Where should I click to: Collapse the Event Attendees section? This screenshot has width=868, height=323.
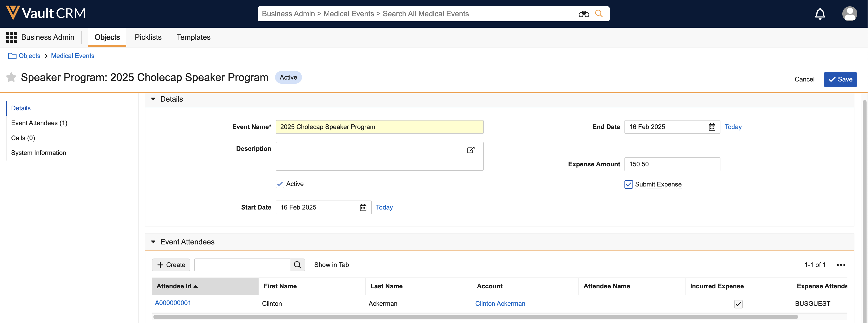pos(153,242)
